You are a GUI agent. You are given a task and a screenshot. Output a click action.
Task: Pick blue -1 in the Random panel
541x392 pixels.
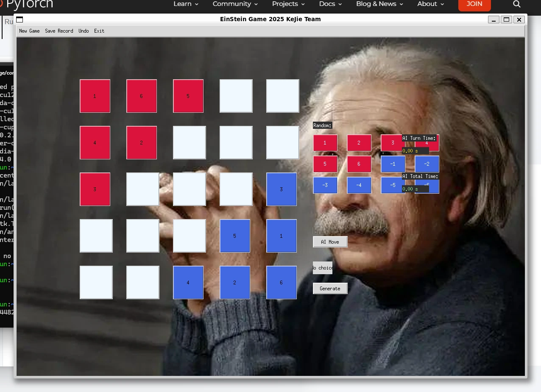393,164
